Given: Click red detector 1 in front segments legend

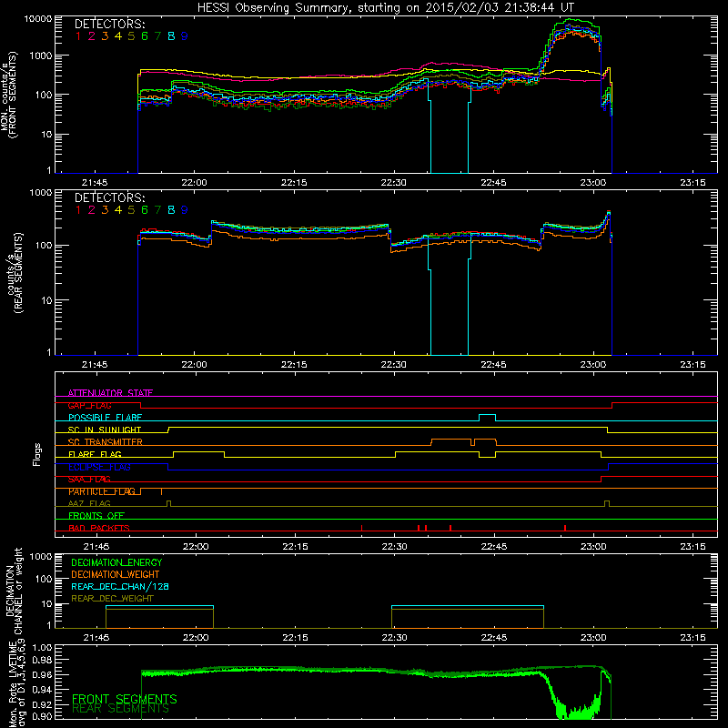Looking at the screenshot, I should [x=78, y=36].
